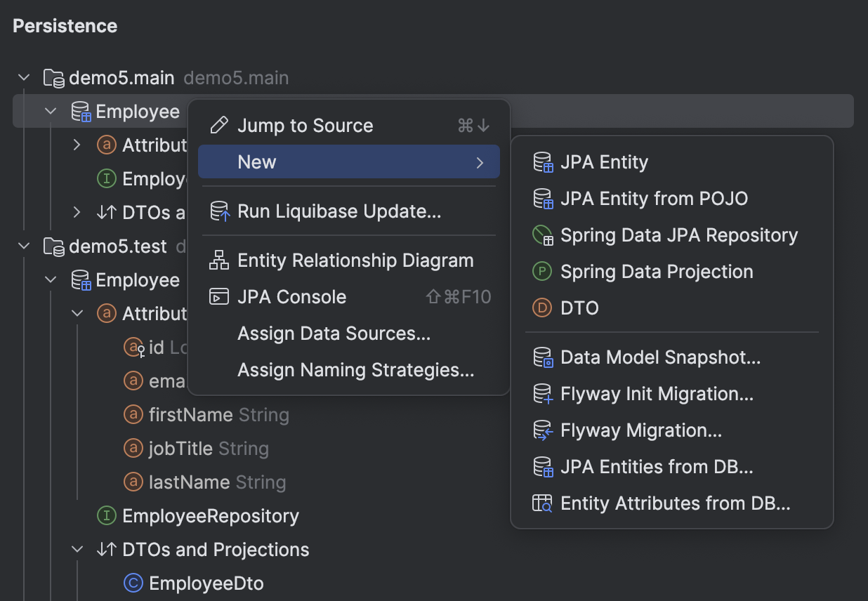
Task: Select the Spring Data Projection icon
Action: point(543,272)
